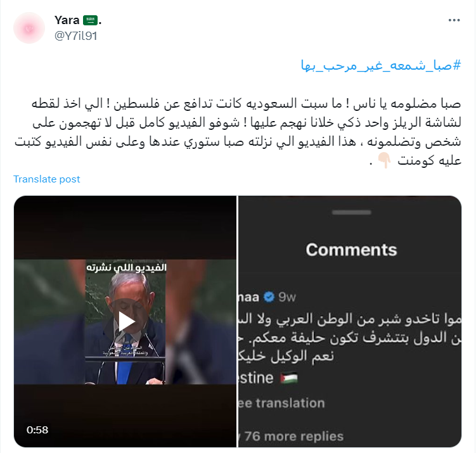This screenshot has height=453, width=476.
Task: Click the Arabic caption atop the video
Action: point(126,267)
